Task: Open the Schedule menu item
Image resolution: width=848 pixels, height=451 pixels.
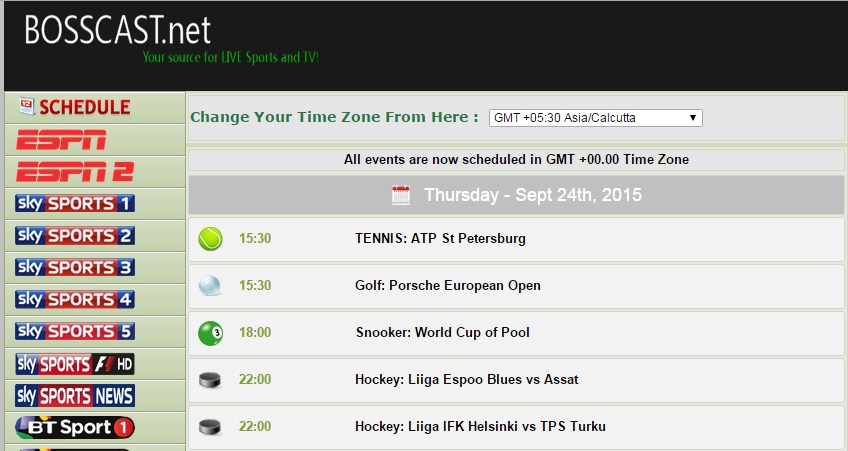Action: coord(75,107)
